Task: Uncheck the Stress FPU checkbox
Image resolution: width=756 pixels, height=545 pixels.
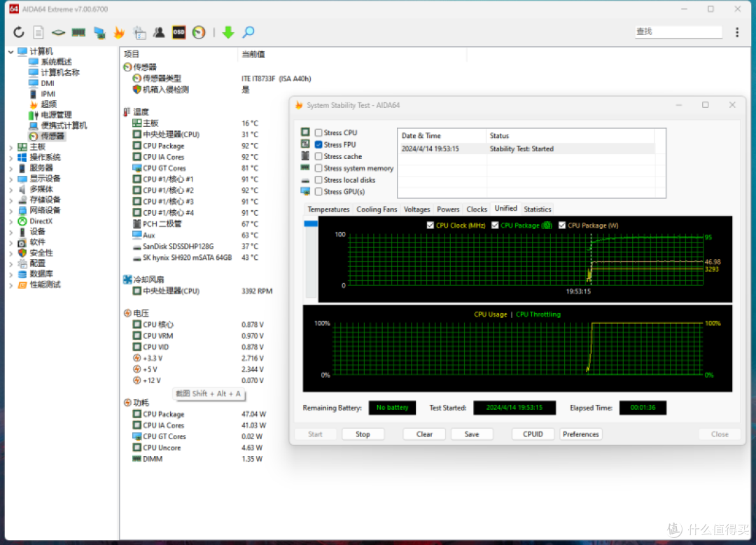Action: [318, 145]
